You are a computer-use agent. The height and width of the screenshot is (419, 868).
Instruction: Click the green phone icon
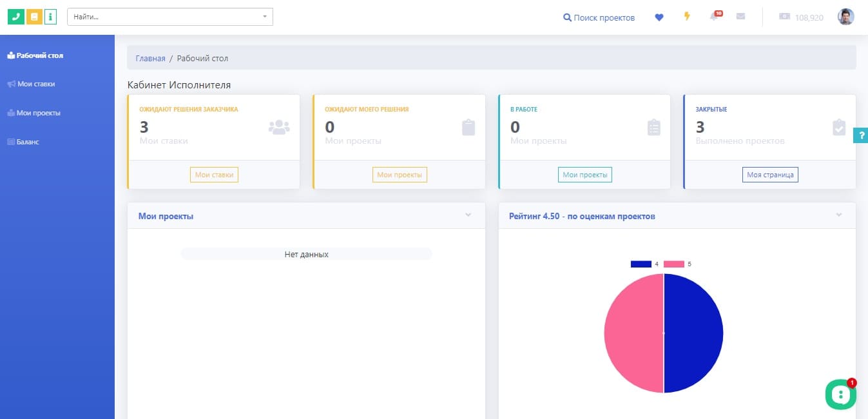(15, 17)
